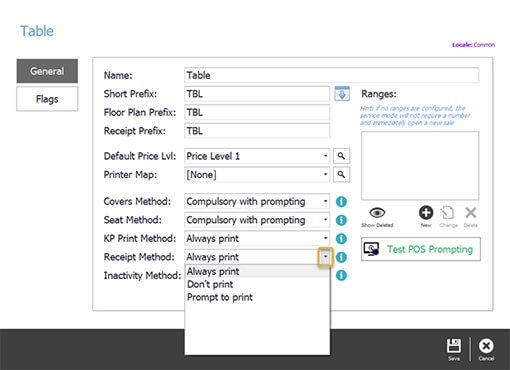Viewport: 510px width, 370px height.
Task: Open the Covers Method dropdown
Action: click(x=325, y=201)
